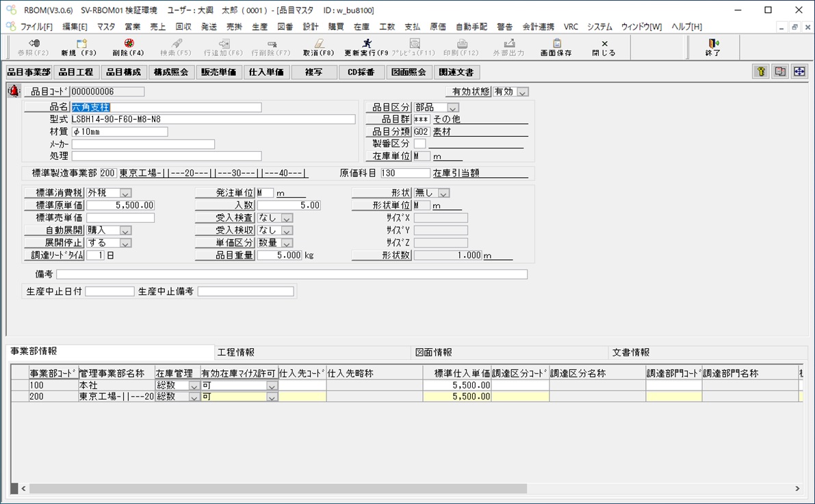The width and height of the screenshot is (815, 504).
Task: Click the yellow key icon near top right
Action: pos(760,71)
